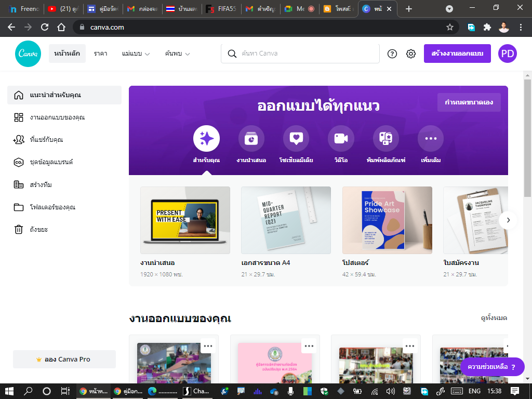Open Chrome three-dot menu

coord(521,27)
